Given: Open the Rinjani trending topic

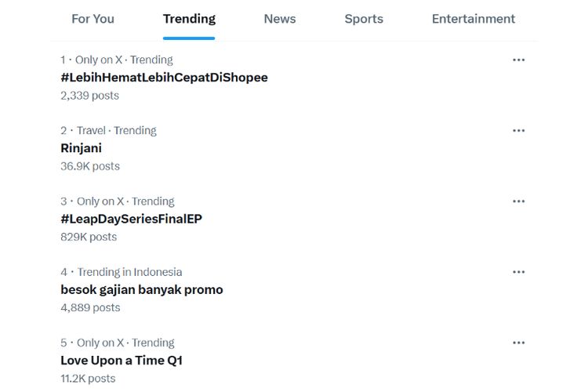Looking at the screenshot, I should pos(81,147).
